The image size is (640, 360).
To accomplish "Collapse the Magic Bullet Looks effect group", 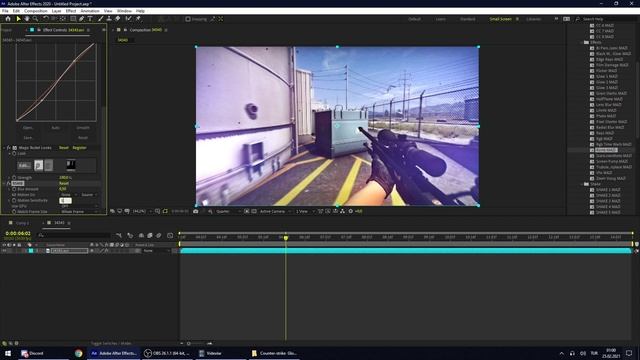I will pyautogui.click(x=4, y=147).
